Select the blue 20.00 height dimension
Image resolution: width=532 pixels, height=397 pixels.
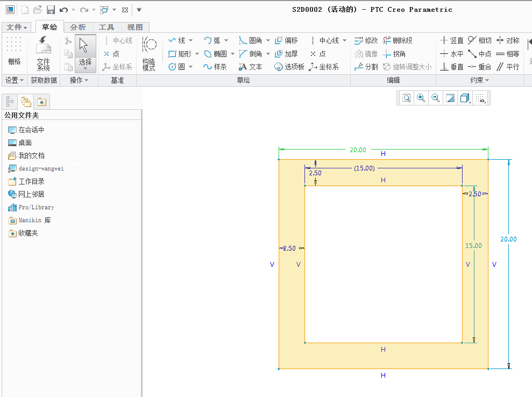pyautogui.click(x=508, y=239)
